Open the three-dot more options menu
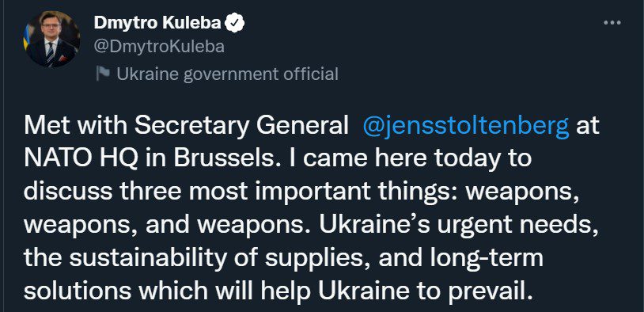The height and width of the screenshot is (312, 644). click(612, 24)
